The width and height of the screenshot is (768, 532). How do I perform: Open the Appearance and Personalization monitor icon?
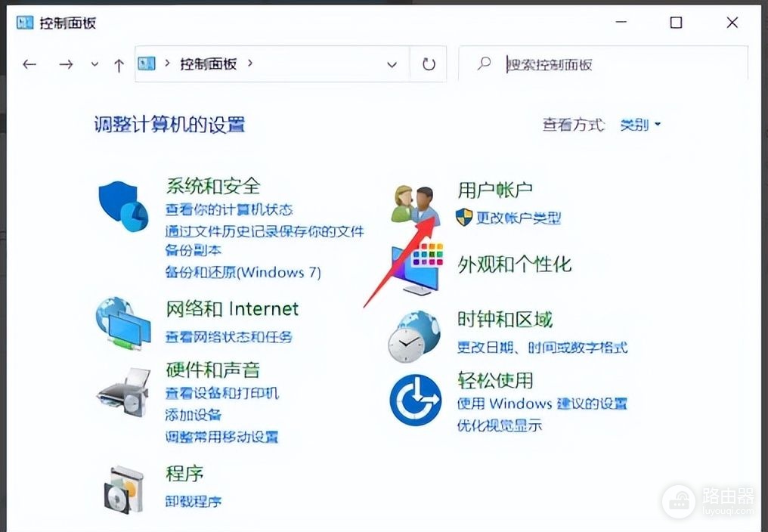[x=417, y=268]
